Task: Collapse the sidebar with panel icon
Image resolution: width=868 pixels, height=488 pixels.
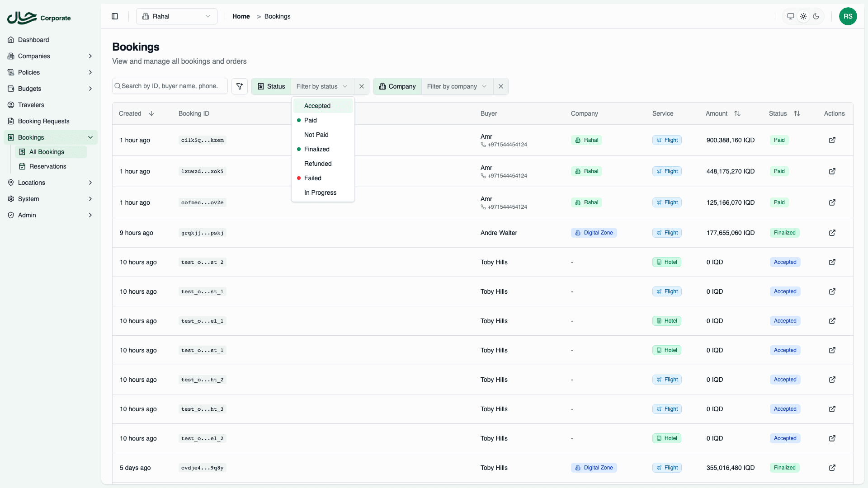Action: [115, 16]
